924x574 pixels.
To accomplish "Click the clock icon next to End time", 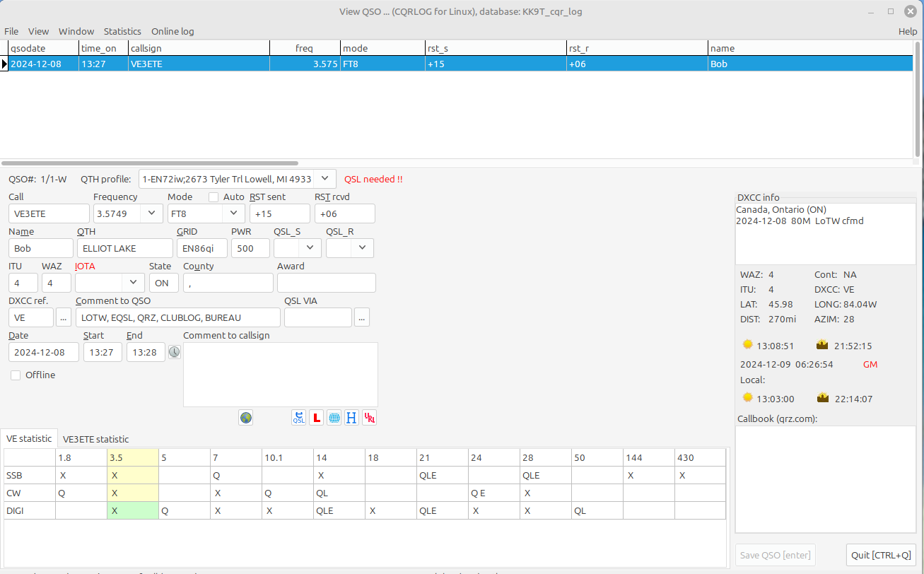I will tap(174, 352).
